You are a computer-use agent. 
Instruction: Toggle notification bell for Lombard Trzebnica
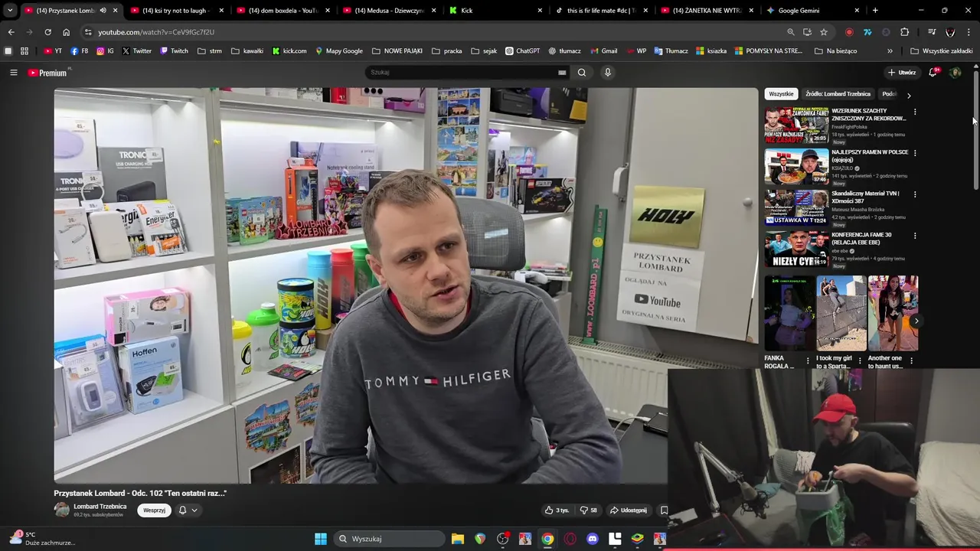coord(182,510)
